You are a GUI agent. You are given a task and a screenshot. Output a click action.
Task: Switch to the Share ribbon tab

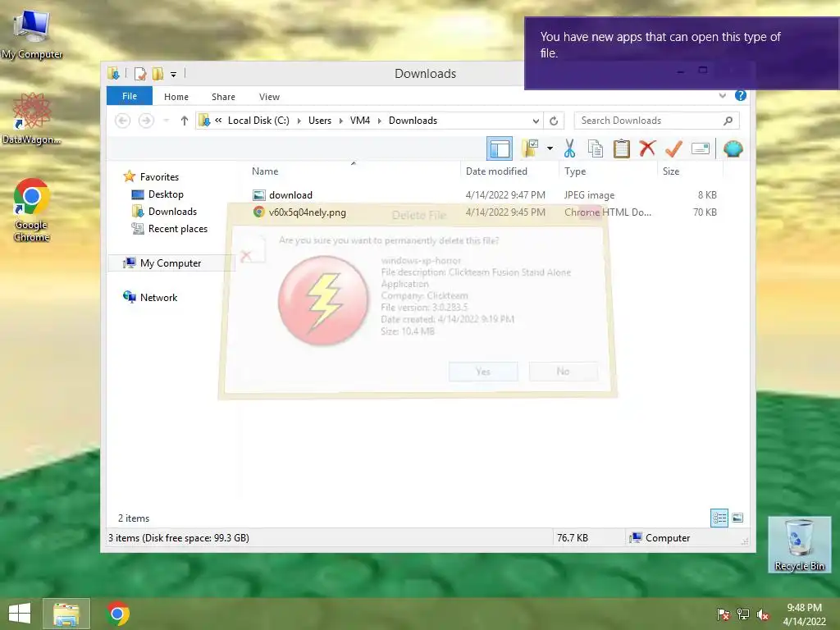tap(223, 97)
